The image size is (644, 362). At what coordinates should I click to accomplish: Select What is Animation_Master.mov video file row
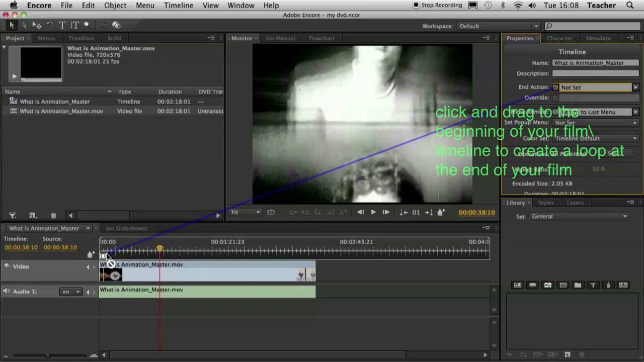click(x=113, y=111)
